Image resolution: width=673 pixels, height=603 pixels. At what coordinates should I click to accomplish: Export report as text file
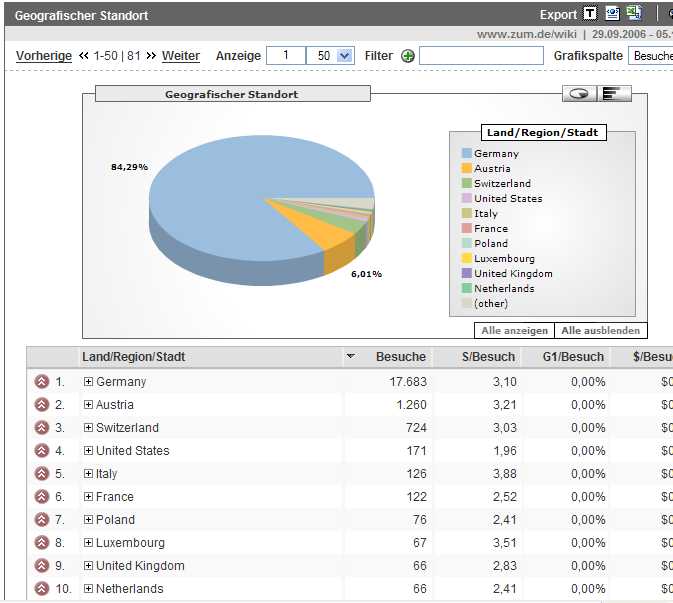point(591,14)
